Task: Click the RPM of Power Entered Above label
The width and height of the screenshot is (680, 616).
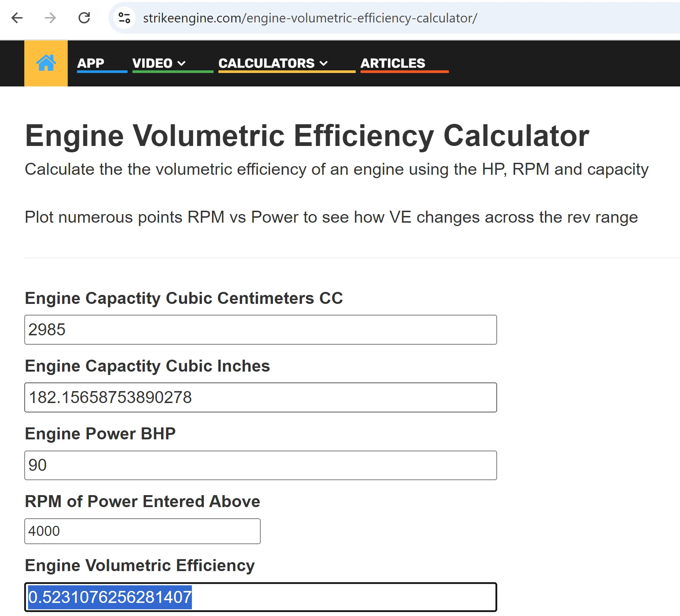Action: (x=143, y=501)
